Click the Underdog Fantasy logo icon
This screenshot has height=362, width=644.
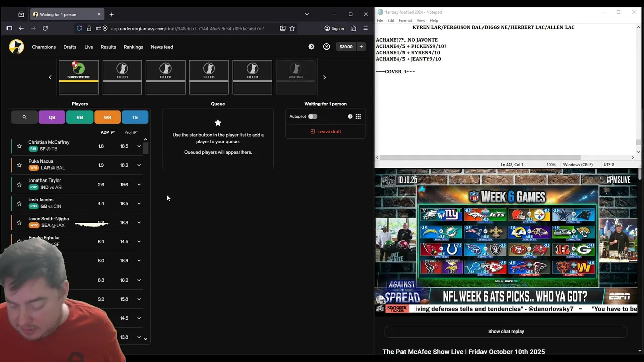pyautogui.click(x=16, y=47)
